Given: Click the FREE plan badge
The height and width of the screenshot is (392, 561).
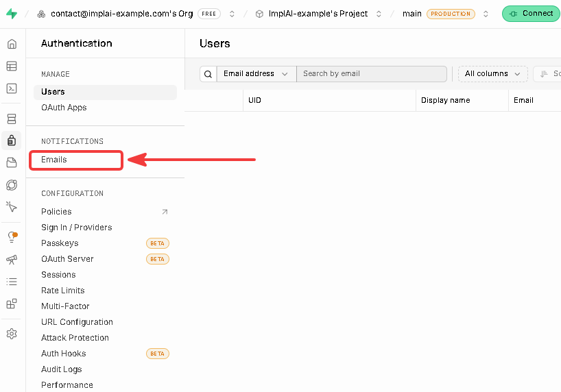Looking at the screenshot, I should click(209, 14).
